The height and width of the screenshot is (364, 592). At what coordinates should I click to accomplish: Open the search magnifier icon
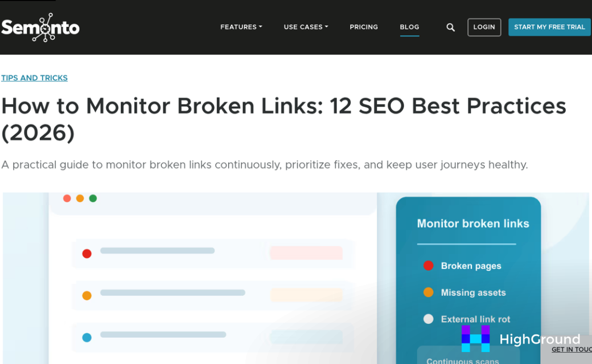(x=450, y=27)
